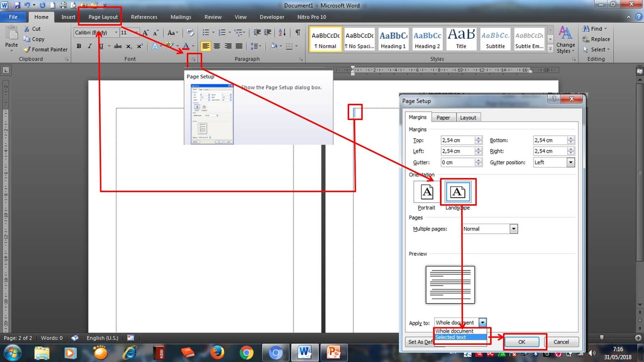This screenshot has height=362, width=644.
Task: Cancel the Page Setup dialog
Action: [x=561, y=342]
